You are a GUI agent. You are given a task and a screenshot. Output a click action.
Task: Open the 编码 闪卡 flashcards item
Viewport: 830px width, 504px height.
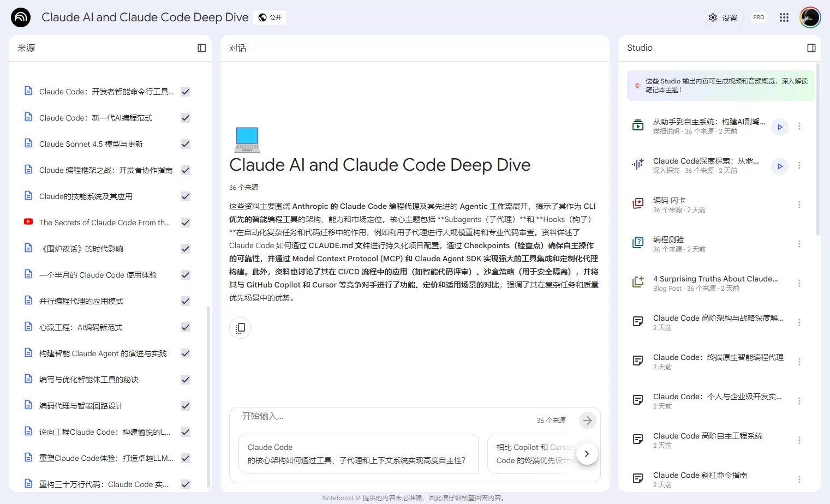click(x=709, y=205)
